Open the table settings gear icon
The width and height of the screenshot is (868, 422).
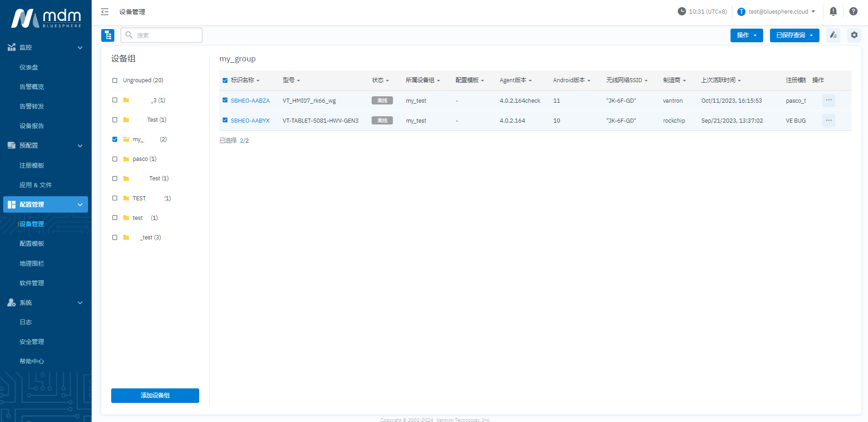[854, 35]
